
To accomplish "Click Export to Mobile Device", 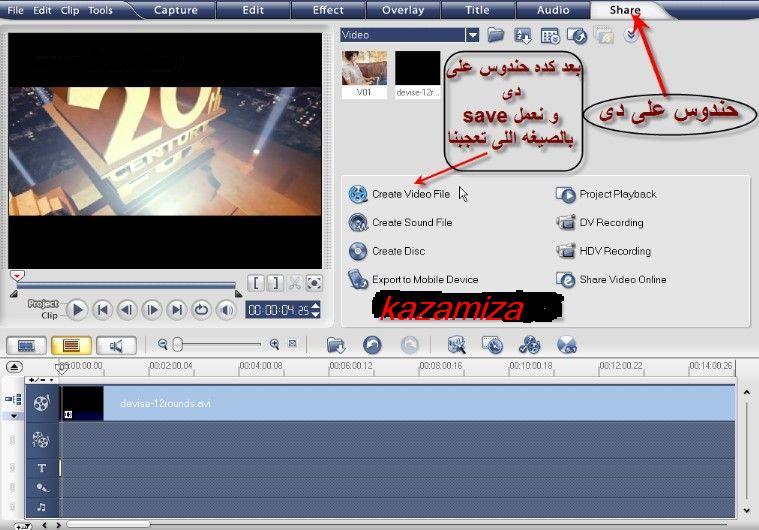I will pyautogui.click(x=413, y=280).
